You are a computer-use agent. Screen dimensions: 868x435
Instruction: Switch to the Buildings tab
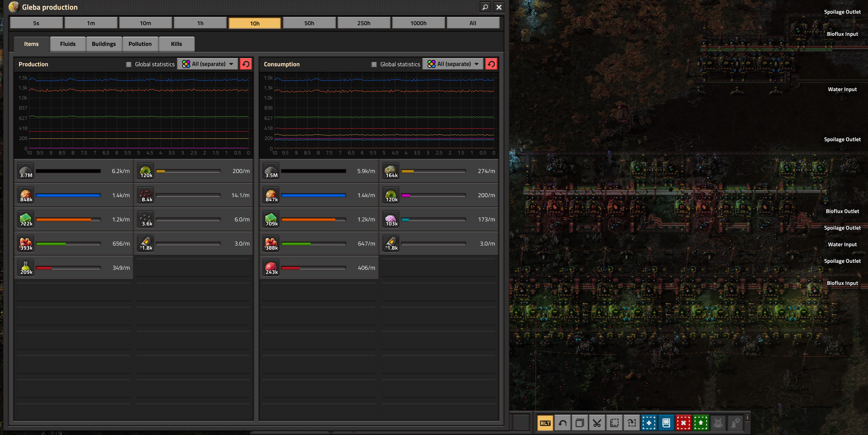104,44
